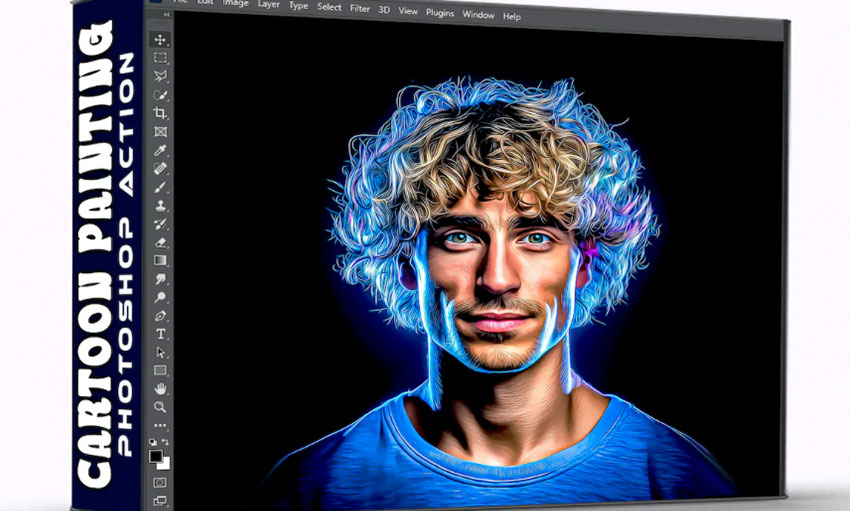Select the Move tool
The width and height of the screenshot is (850, 511).
tap(160, 40)
